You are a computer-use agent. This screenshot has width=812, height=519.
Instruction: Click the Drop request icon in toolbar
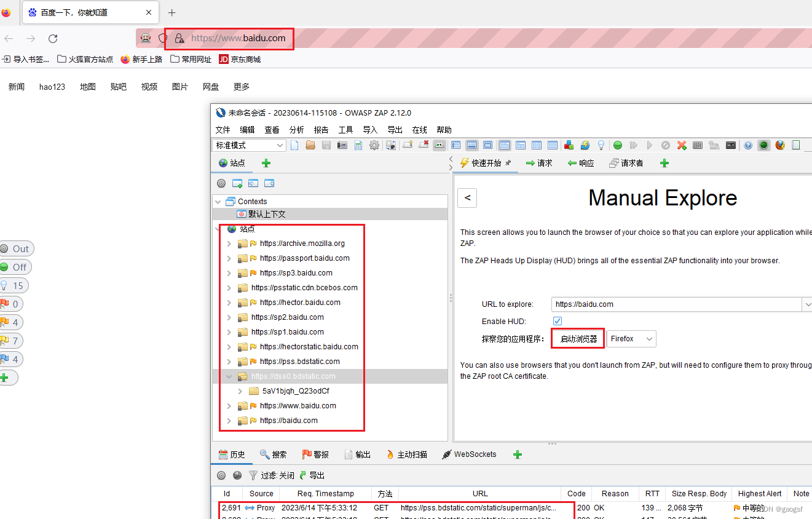coord(666,145)
